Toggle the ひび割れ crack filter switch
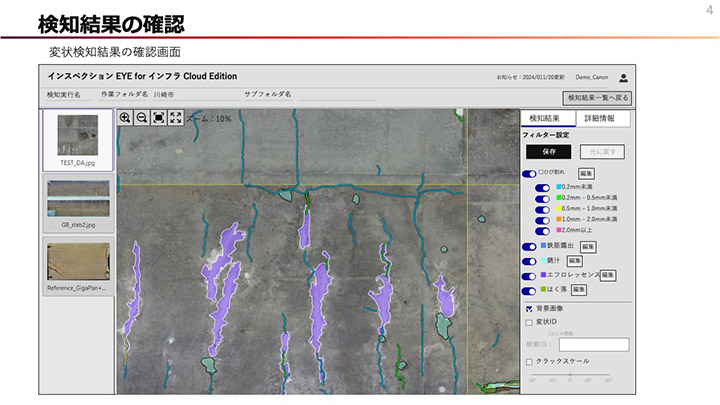The height and width of the screenshot is (405, 720). (530, 173)
